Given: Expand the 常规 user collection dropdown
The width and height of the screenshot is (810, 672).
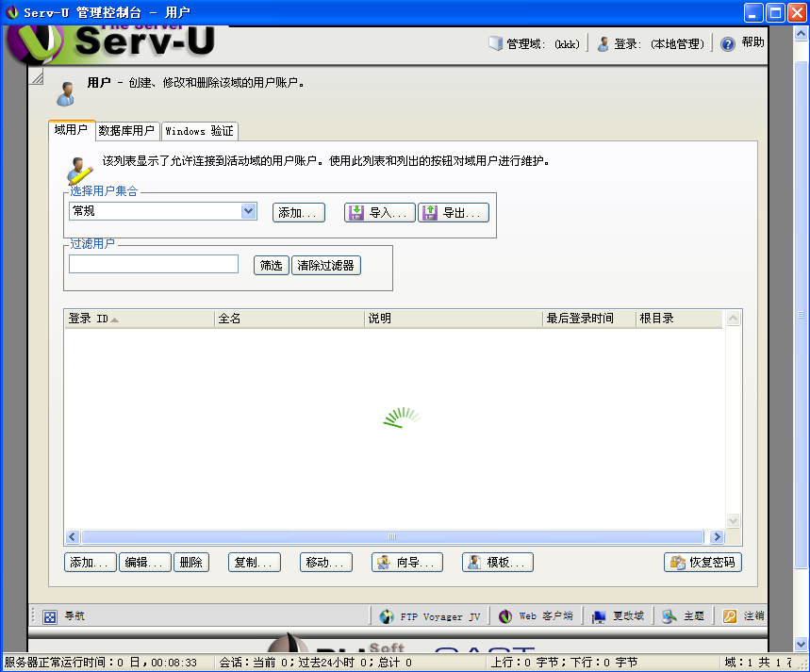Looking at the screenshot, I should pos(249,211).
